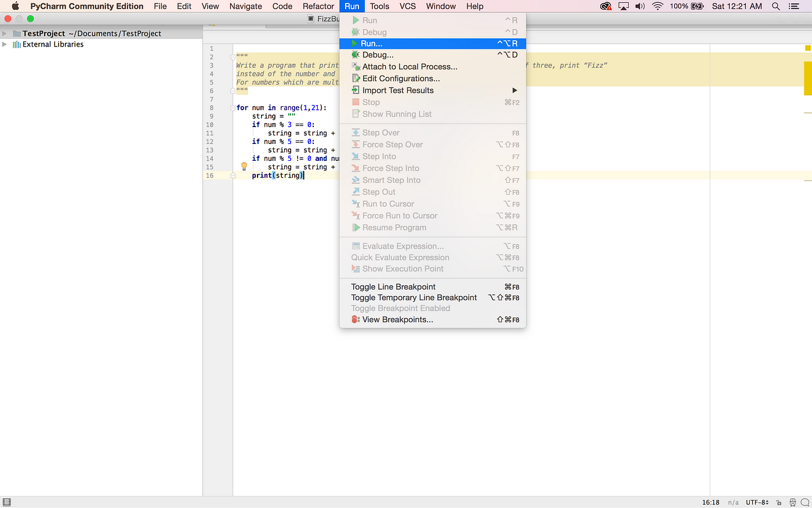Open the Wi-Fi status menu
812x508 pixels.
click(657, 6)
